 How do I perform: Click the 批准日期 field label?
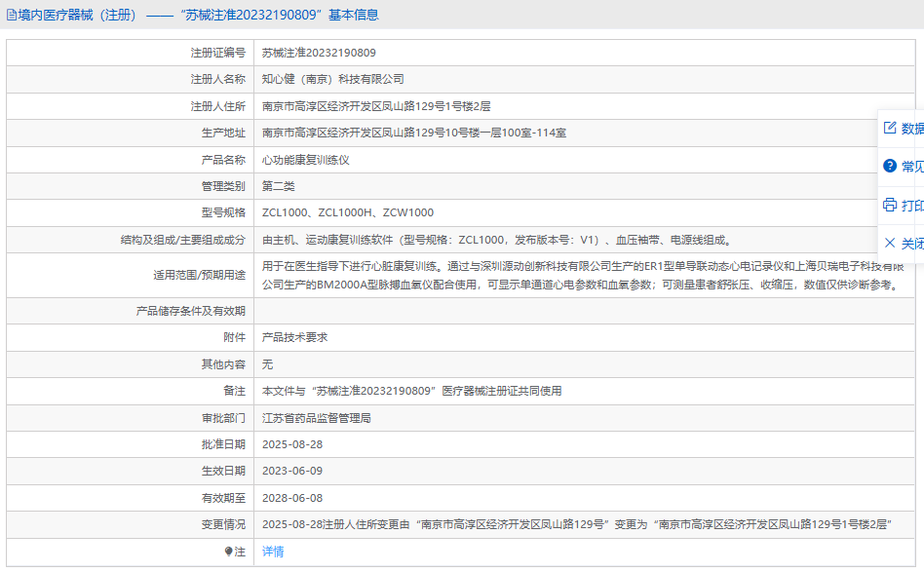223,444
